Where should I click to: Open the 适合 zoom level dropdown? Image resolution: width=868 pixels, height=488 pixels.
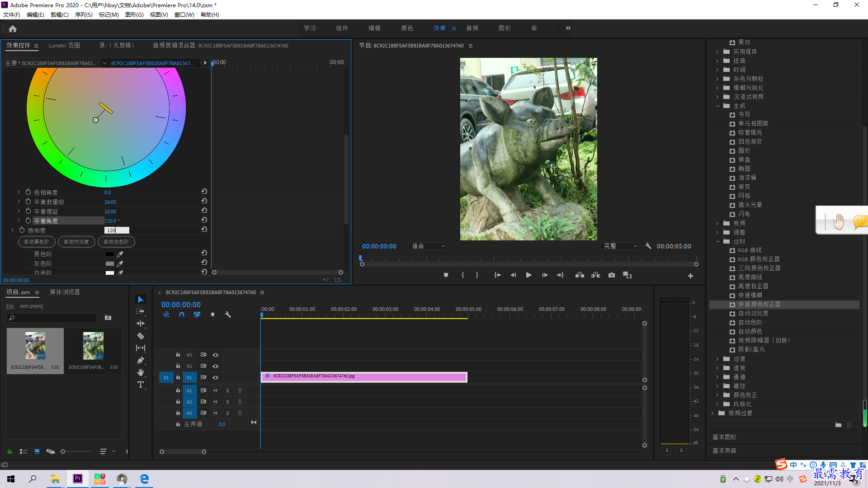pos(428,246)
